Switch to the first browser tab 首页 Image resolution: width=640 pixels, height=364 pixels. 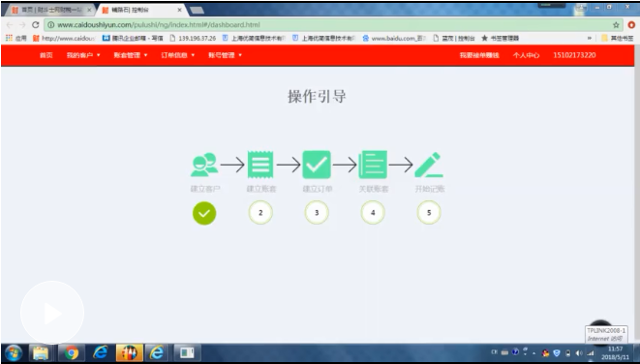point(51,10)
